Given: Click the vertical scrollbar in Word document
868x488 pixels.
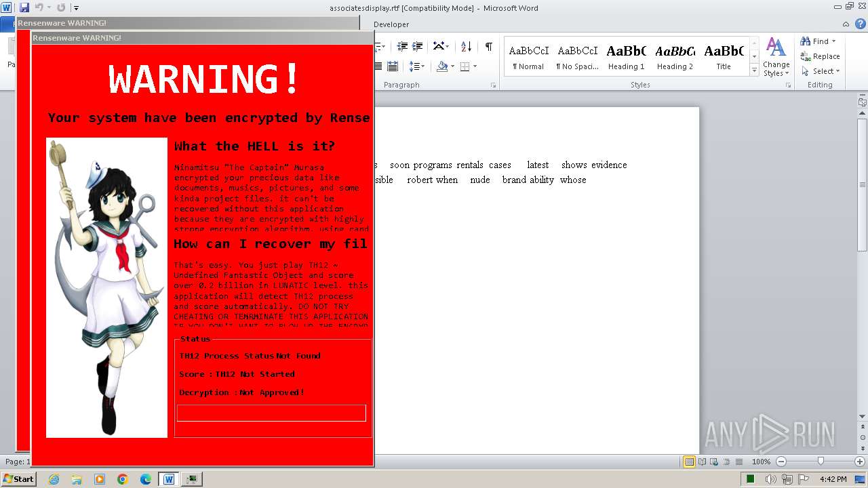Looking at the screenshot, I should point(862,184).
